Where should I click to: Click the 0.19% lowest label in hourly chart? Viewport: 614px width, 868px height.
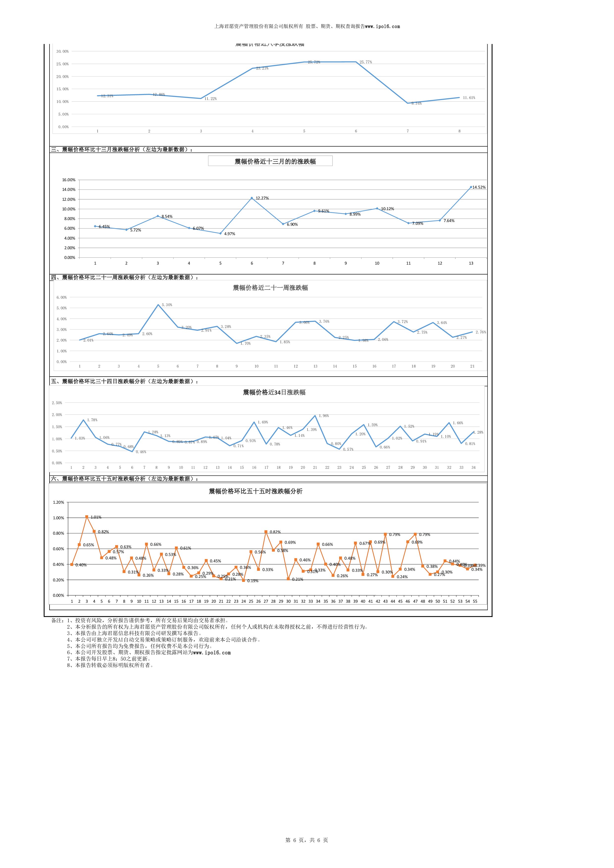click(253, 581)
